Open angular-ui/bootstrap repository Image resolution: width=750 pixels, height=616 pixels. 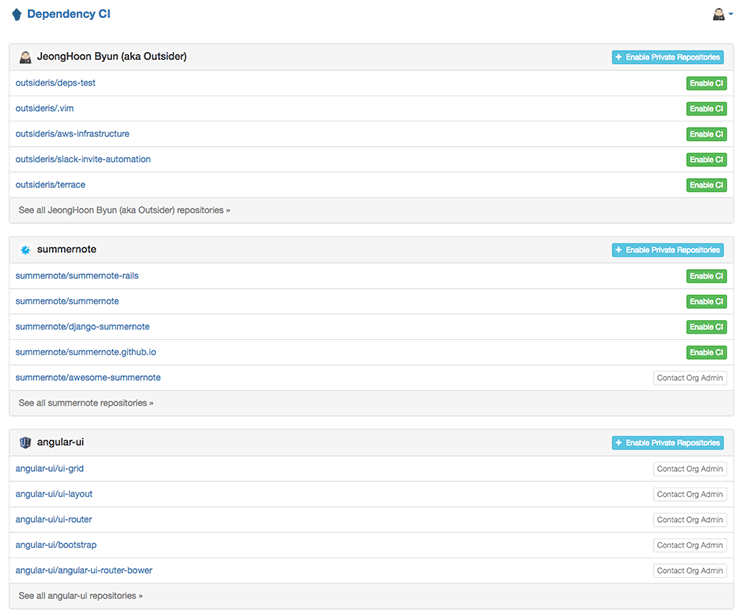[x=56, y=545]
